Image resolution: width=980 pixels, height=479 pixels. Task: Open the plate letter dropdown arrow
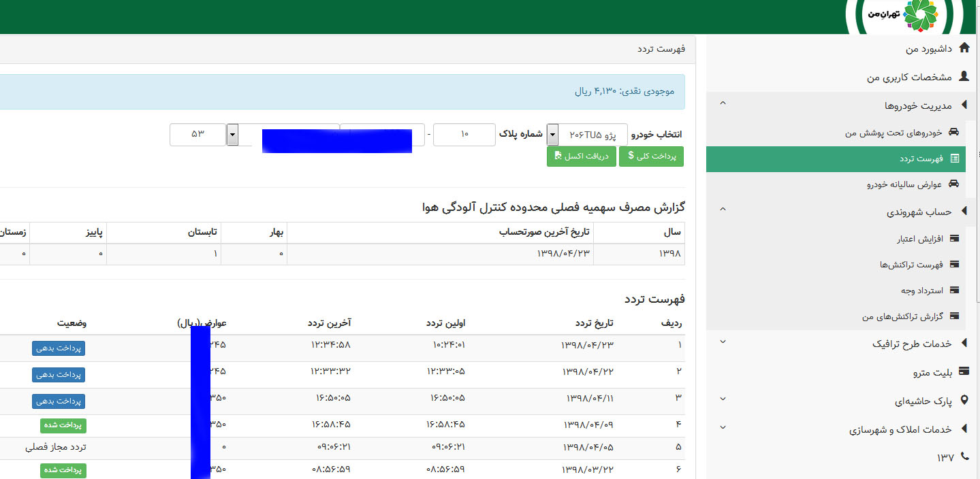point(232,135)
